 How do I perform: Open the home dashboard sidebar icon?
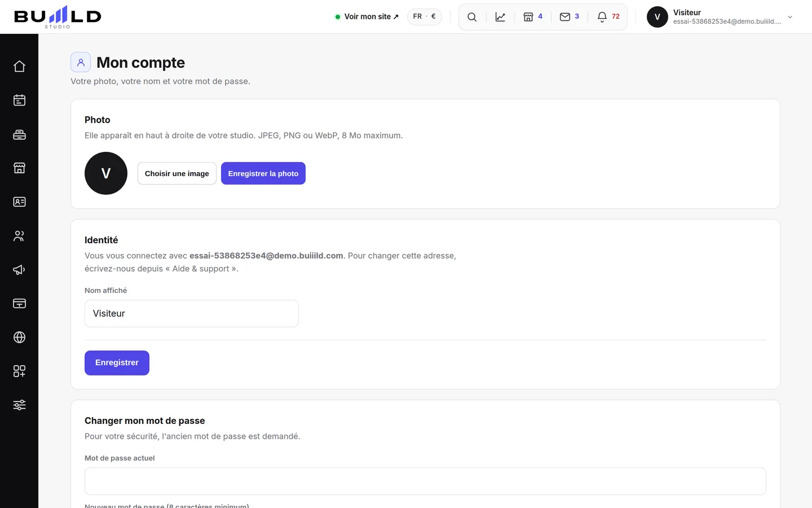coord(19,67)
